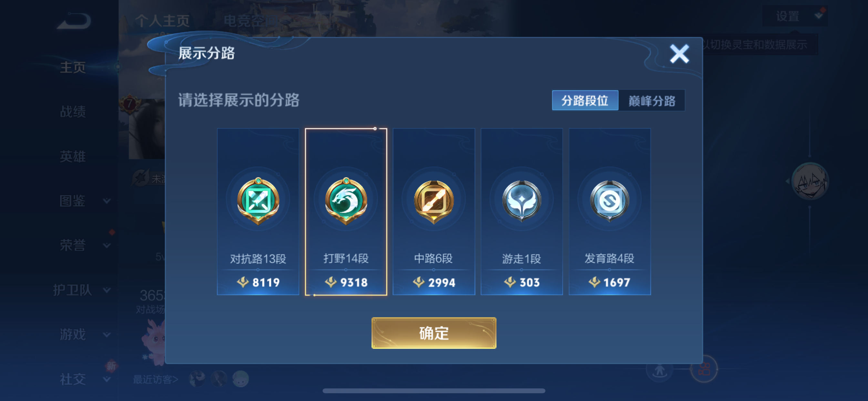The height and width of the screenshot is (401, 868).
Task: Open the cartoon avatar icon on right side
Action: [x=811, y=181]
